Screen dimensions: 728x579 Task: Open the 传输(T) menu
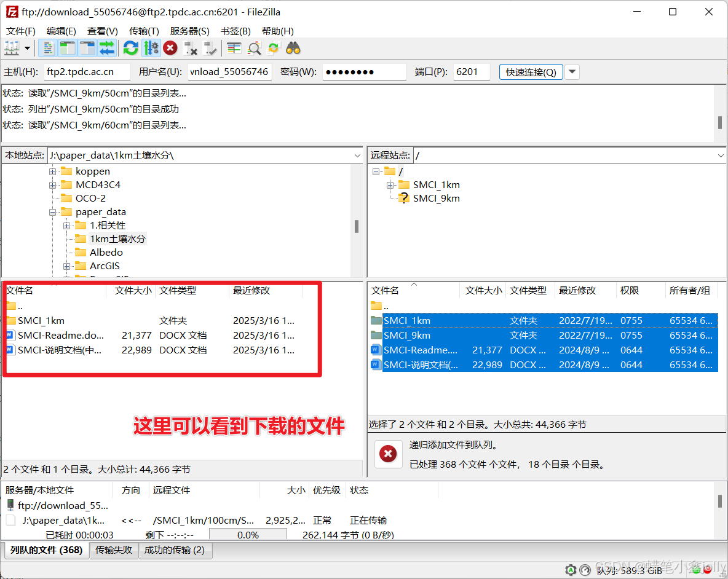(x=144, y=31)
